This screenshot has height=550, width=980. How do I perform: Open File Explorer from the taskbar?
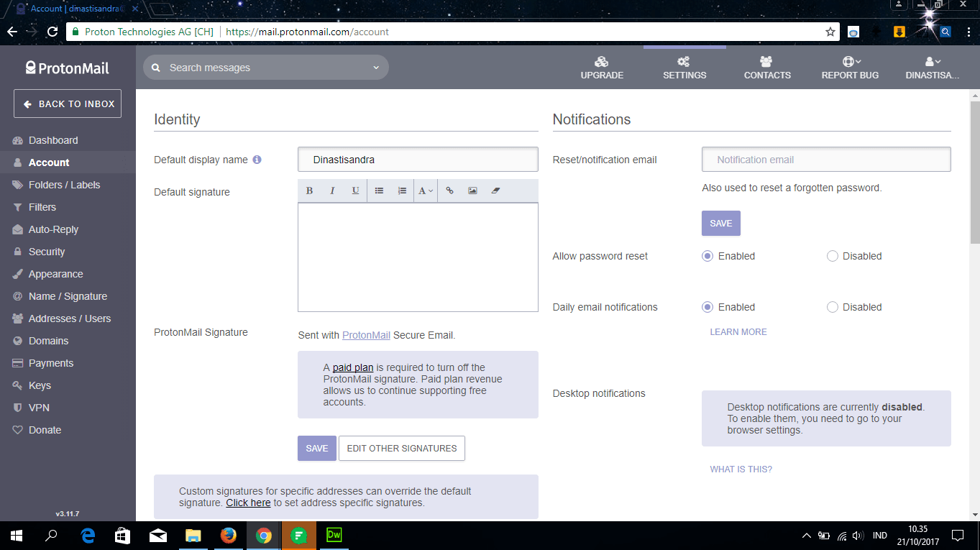(193, 536)
